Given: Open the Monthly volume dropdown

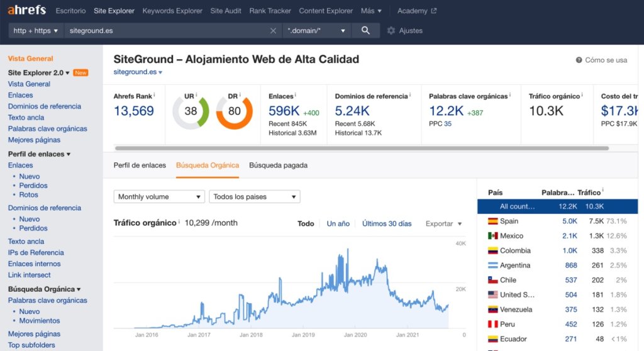Looking at the screenshot, I should [159, 196].
